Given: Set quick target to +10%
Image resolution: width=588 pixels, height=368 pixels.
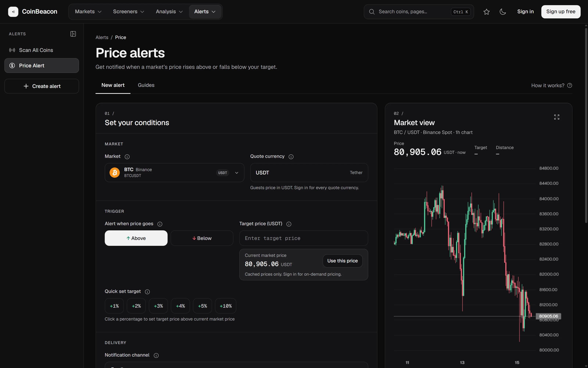Looking at the screenshot, I should [226, 306].
